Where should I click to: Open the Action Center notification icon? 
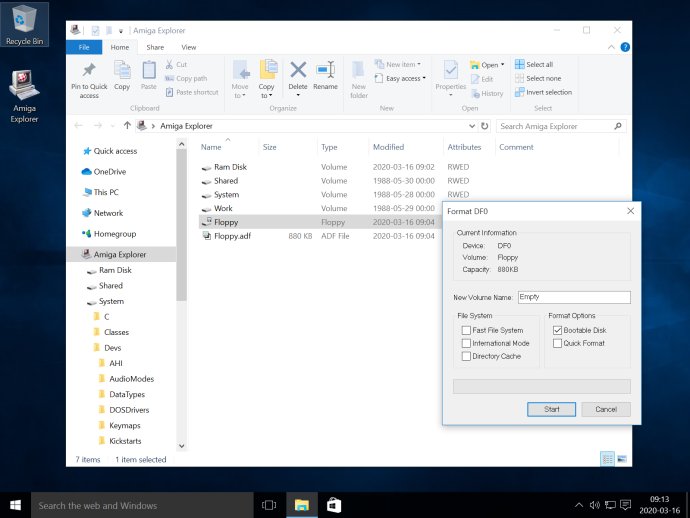625,505
